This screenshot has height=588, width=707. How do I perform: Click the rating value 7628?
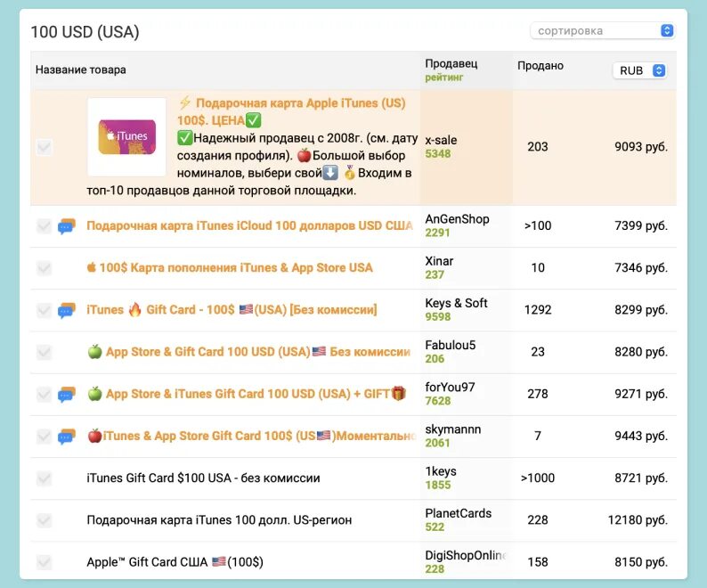click(438, 401)
